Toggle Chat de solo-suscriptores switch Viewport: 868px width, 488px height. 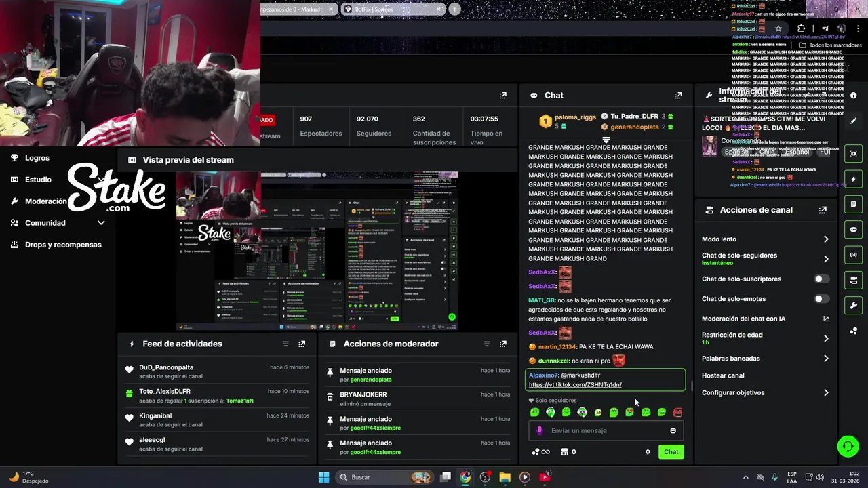point(821,279)
